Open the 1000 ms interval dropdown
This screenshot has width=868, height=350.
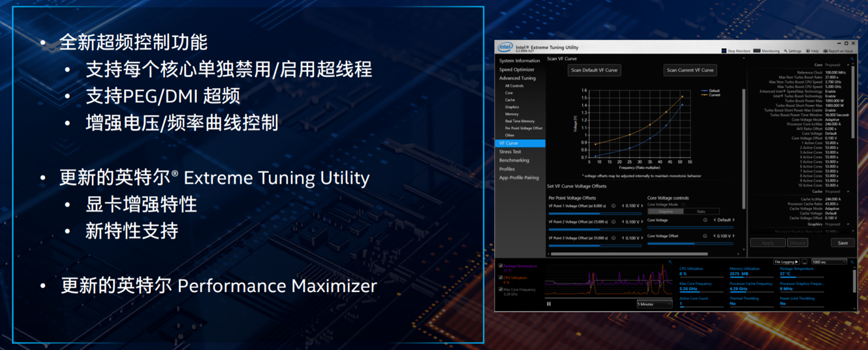point(828,262)
